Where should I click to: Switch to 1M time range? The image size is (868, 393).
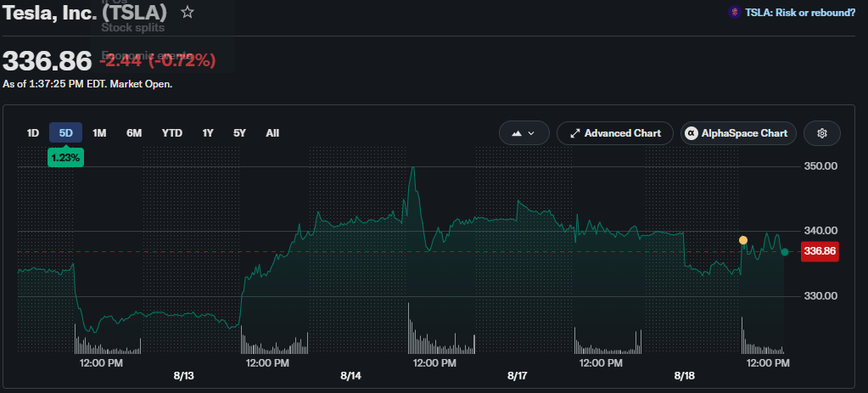point(99,133)
